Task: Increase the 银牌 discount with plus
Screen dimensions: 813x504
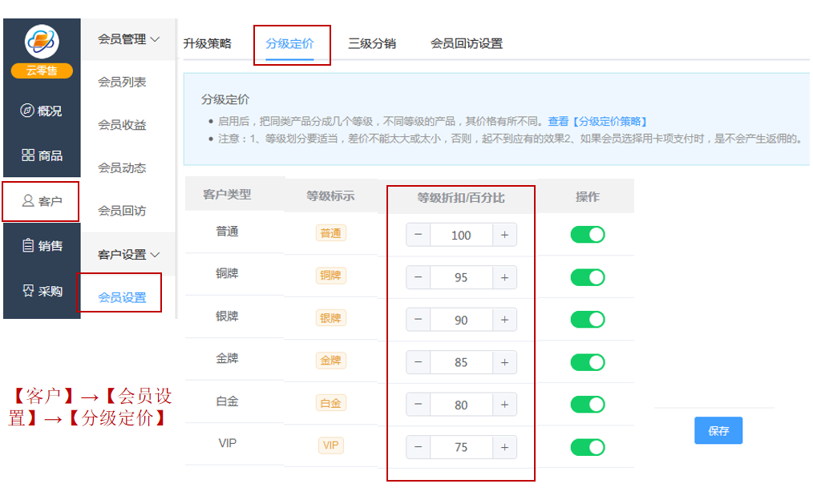Action: [x=504, y=320]
